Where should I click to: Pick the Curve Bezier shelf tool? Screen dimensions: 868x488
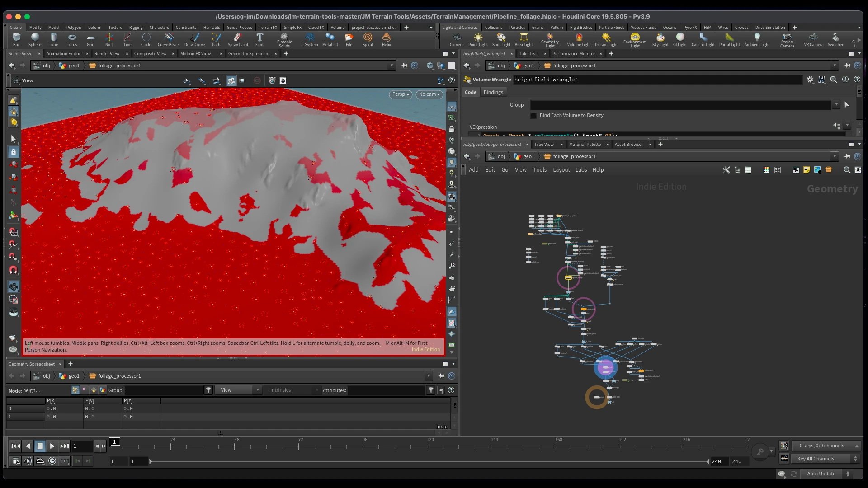tap(169, 40)
